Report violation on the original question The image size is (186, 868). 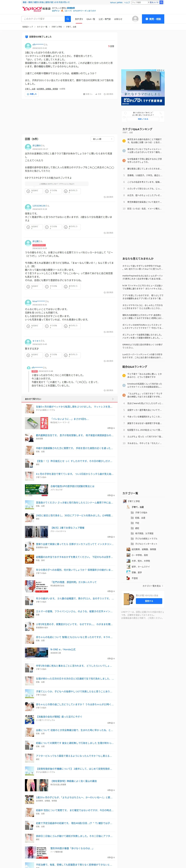click(108, 94)
